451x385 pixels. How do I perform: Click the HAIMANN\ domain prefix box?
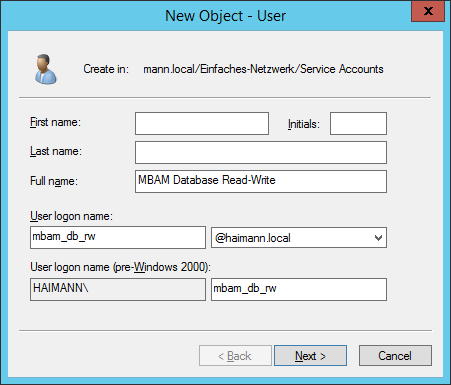[118, 289]
